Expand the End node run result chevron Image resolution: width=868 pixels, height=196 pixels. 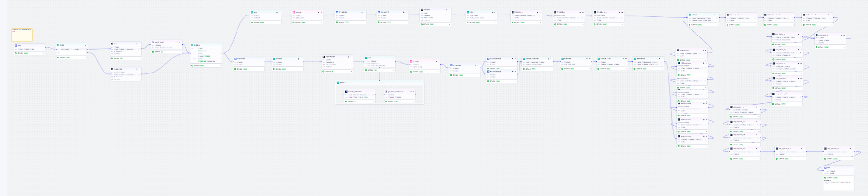[x=853, y=178]
